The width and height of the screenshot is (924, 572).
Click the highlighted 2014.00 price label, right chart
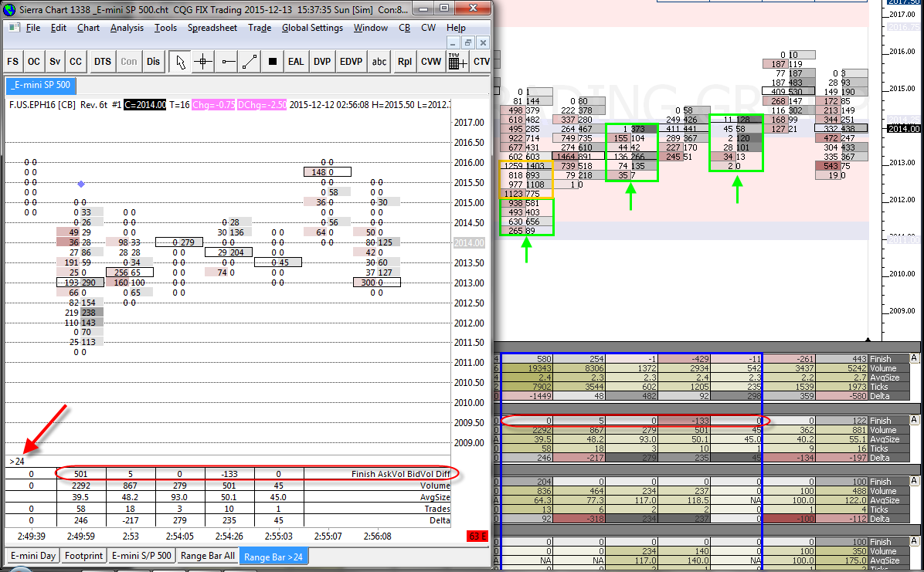tap(904, 128)
